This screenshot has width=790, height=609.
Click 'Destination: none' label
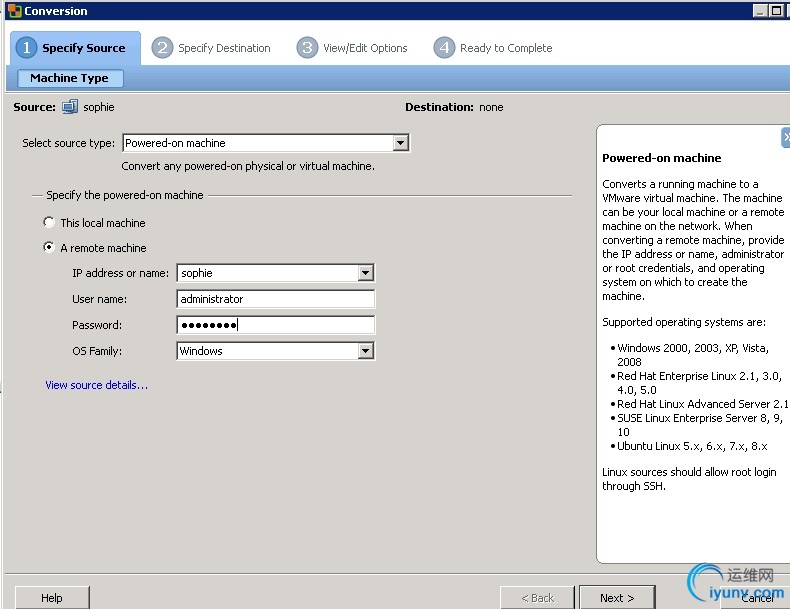[x=454, y=107]
